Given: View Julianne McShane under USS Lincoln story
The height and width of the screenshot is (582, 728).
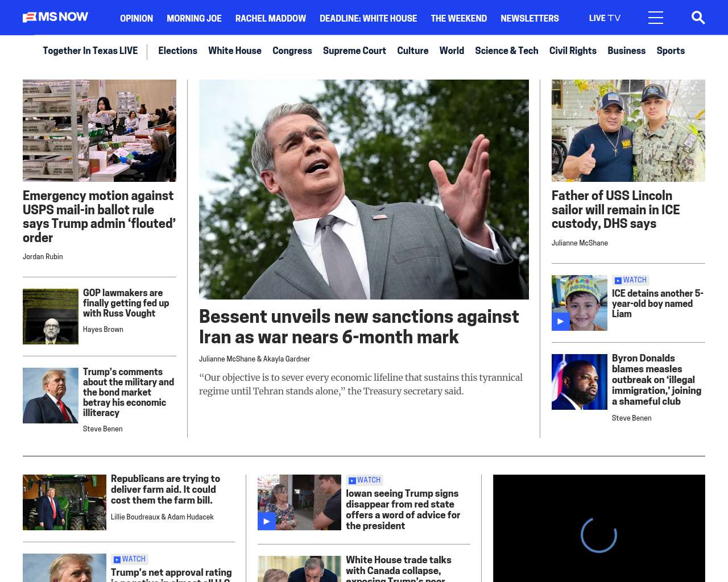Looking at the screenshot, I should tap(580, 243).
